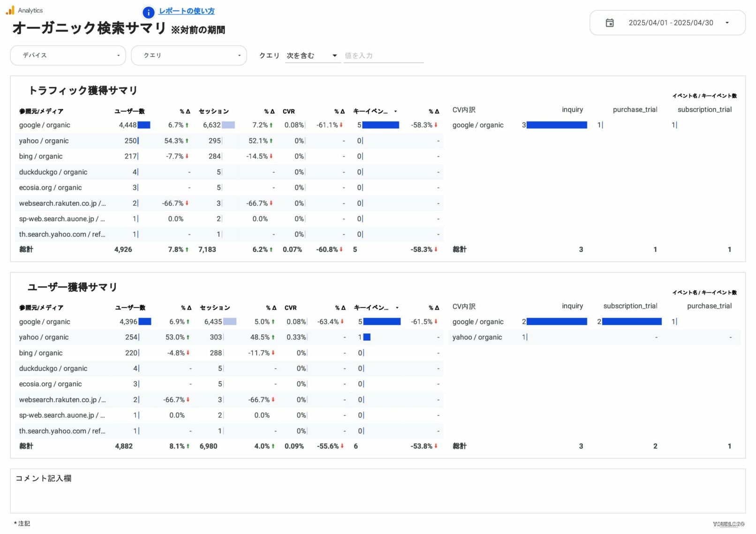Click the calendar icon in the date range control
The height and width of the screenshot is (534, 756).
pos(610,23)
